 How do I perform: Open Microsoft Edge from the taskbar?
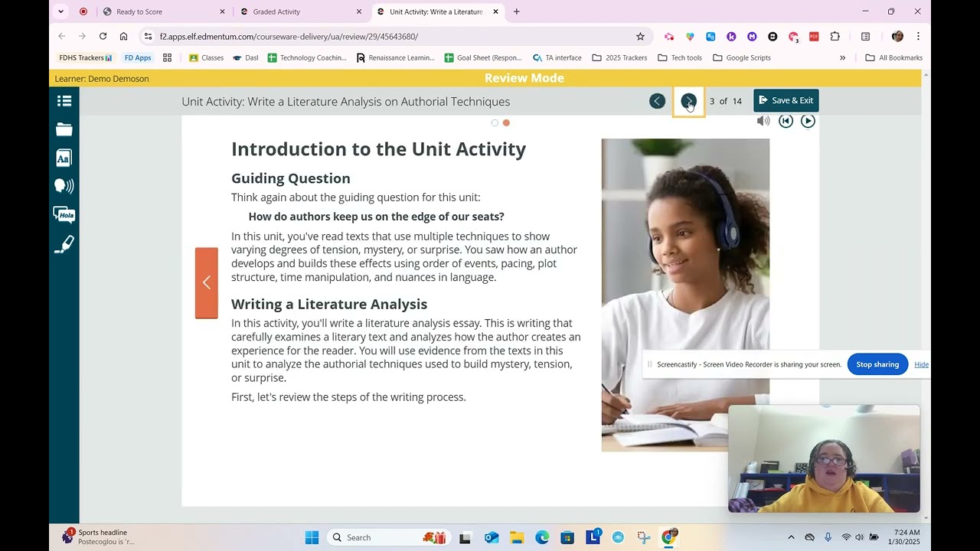pyautogui.click(x=542, y=537)
